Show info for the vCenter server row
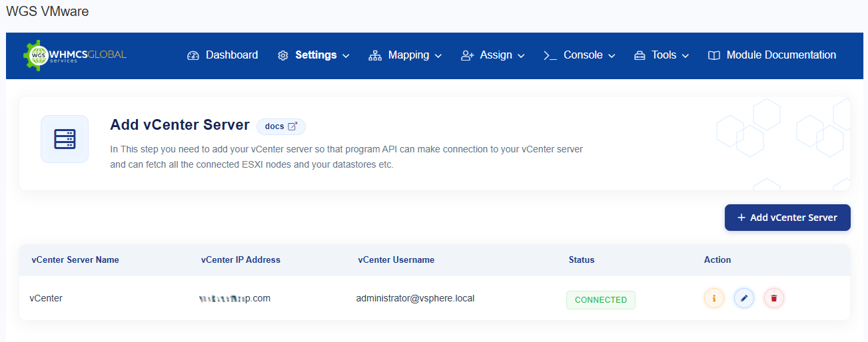Image resolution: width=868 pixels, height=342 pixels. pyautogui.click(x=714, y=298)
